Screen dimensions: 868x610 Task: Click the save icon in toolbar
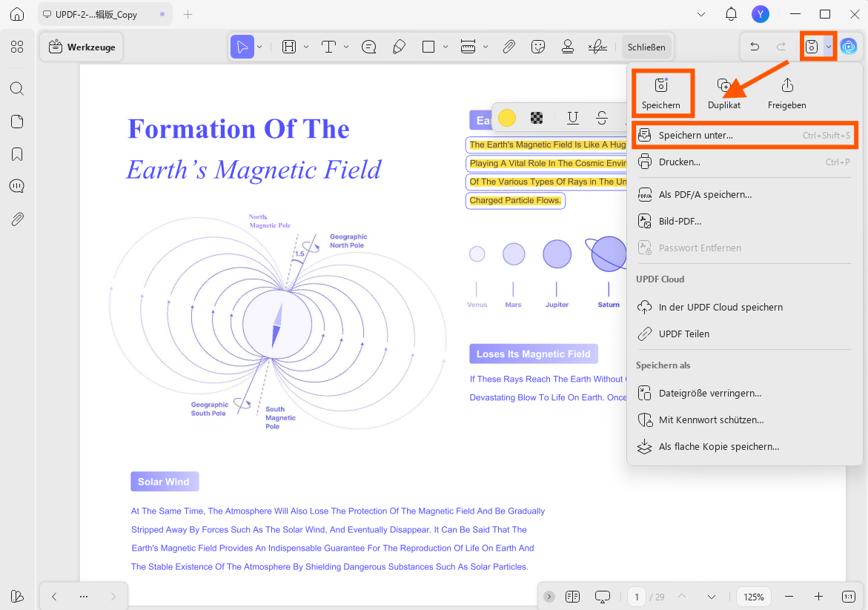812,47
